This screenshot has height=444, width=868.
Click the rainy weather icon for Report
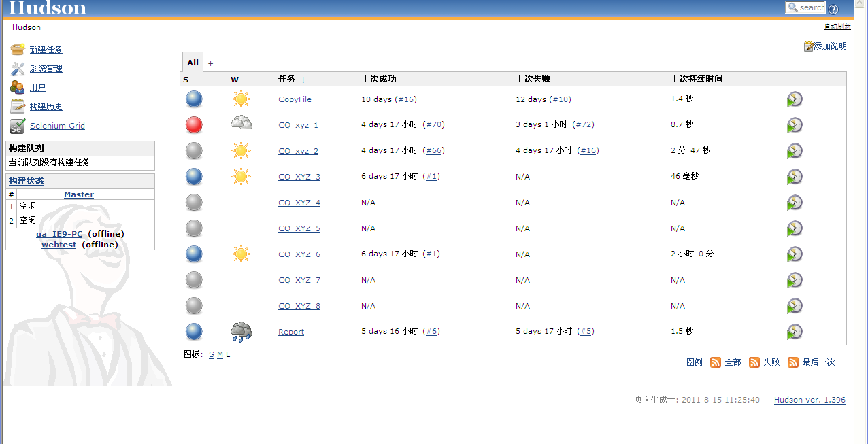[241, 332]
